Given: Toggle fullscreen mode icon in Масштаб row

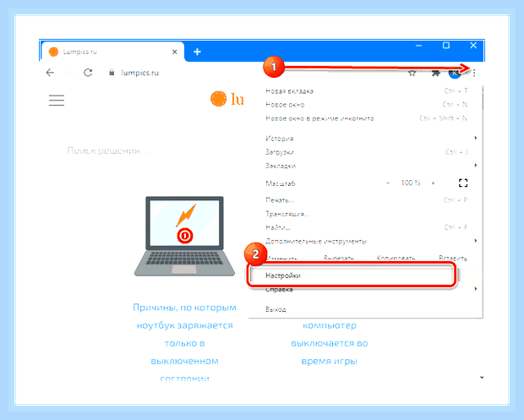Looking at the screenshot, I should click(463, 183).
